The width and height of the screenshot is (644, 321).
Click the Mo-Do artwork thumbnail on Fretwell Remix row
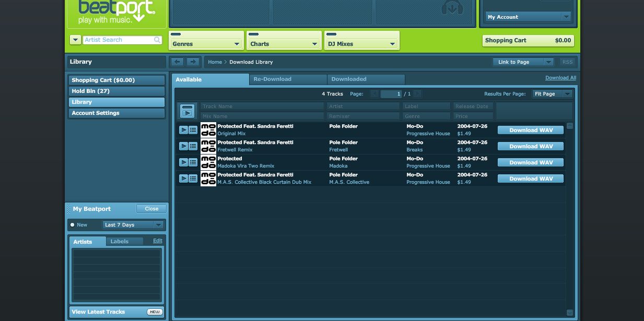click(208, 146)
